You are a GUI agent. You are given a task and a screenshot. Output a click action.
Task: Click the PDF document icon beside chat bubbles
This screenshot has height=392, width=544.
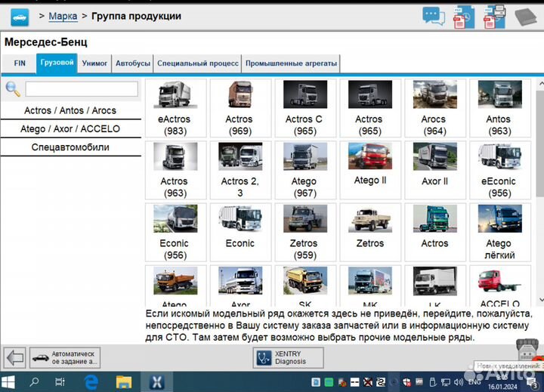click(x=464, y=17)
